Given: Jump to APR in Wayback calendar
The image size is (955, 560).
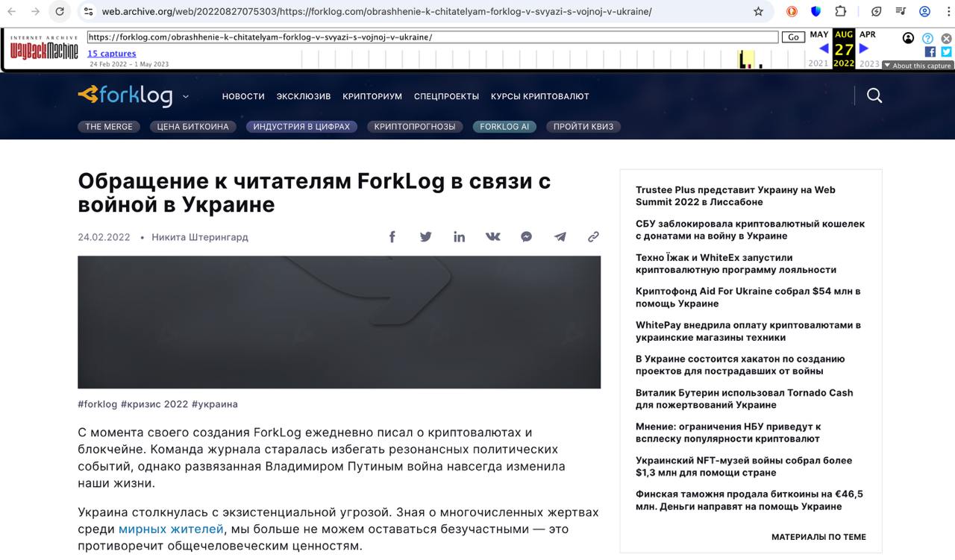Looking at the screenshot, I should (867, 34).
